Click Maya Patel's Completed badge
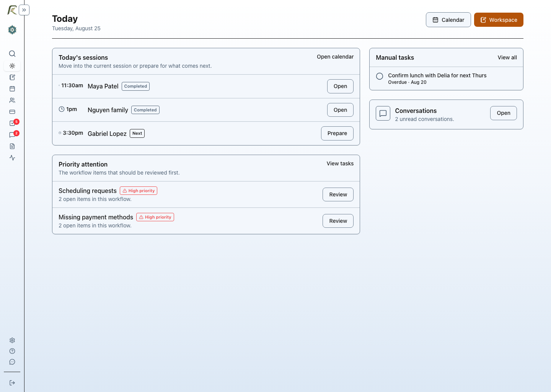This screenshot has height=392, width=551. pos(135,86)
